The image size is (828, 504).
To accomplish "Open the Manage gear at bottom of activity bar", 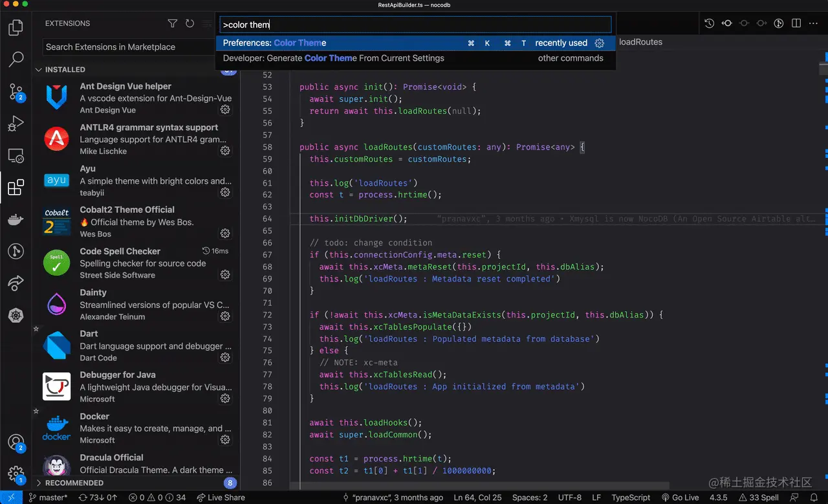I will 16,474.
